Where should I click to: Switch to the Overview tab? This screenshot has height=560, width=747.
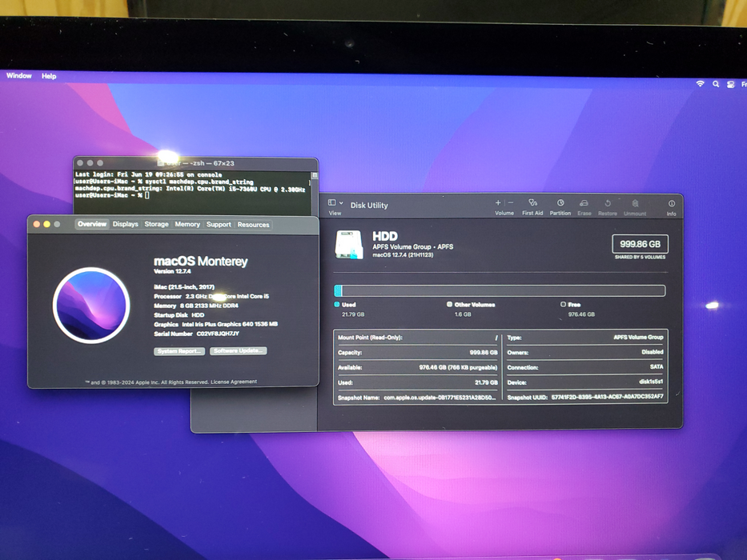coord(92,224)
